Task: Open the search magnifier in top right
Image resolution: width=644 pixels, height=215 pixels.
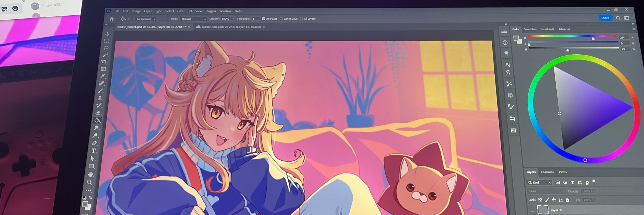Action: click(x=618, y=18)
